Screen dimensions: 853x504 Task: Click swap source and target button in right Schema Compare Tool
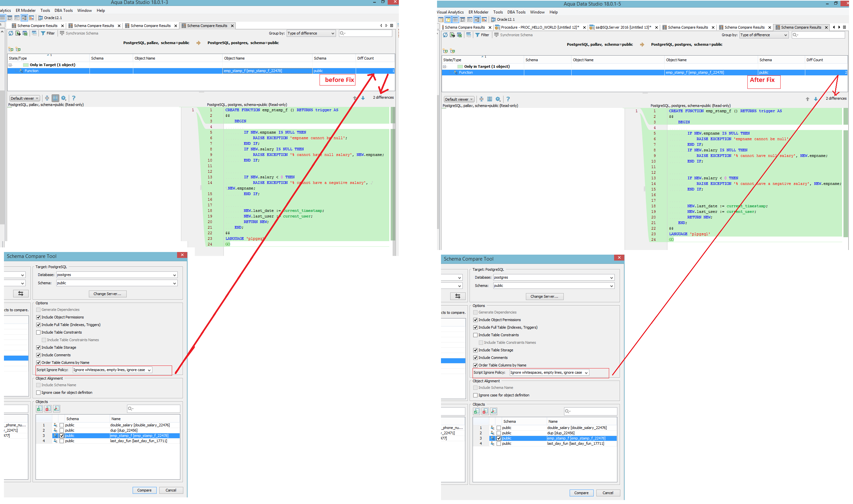(457, 296)
